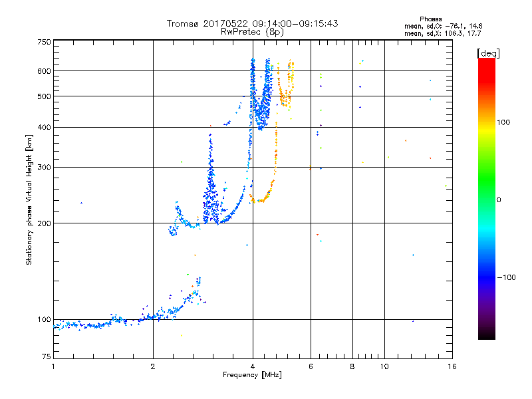This screenshot has width=532, height=399.
Task: Click the x-axis tick label '10'
Action: (x=384, y=366)
